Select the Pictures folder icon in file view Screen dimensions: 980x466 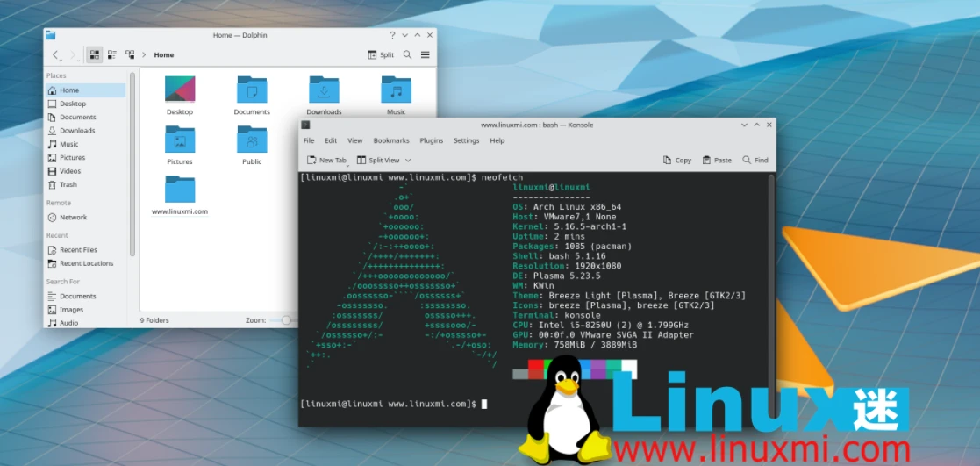coord(180,139)
